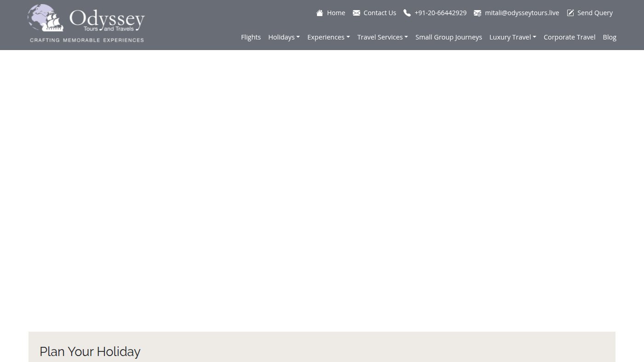Open the Send Query form link
644x362 pixels.
tap(595, 13)
